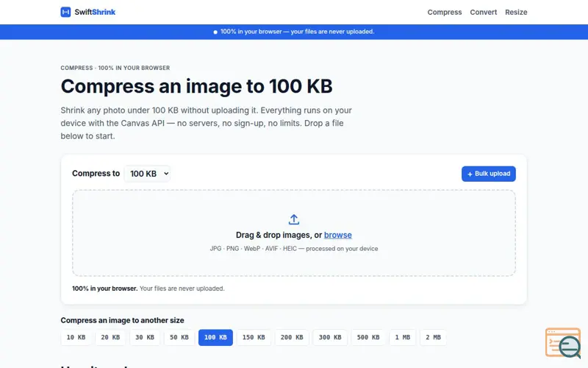Select the 30 KB size chip
Screen dimensions: 588x368
click(x=145, y=337)
